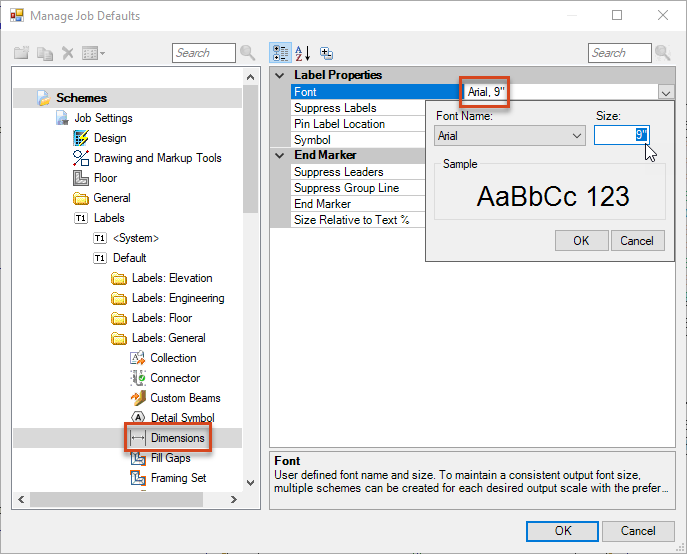
Task: Click the Drawing and Markup Tools icon
Action: point(81,158)
